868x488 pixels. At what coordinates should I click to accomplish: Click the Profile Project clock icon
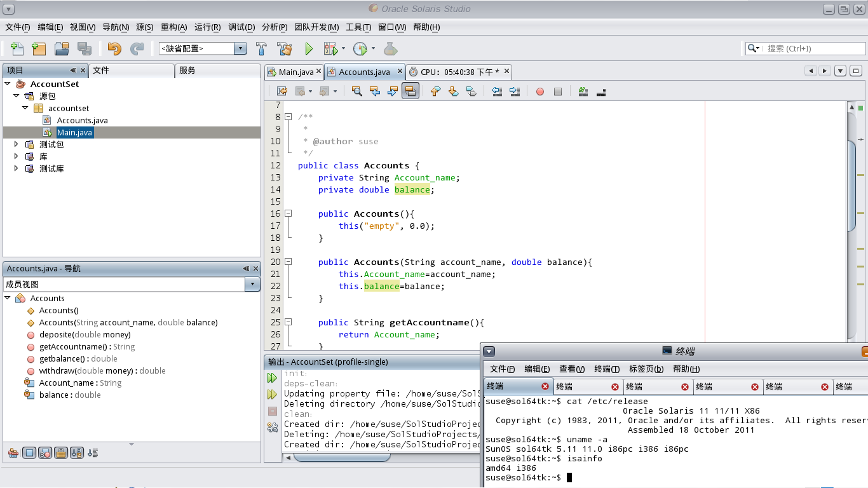pos(360,48)
